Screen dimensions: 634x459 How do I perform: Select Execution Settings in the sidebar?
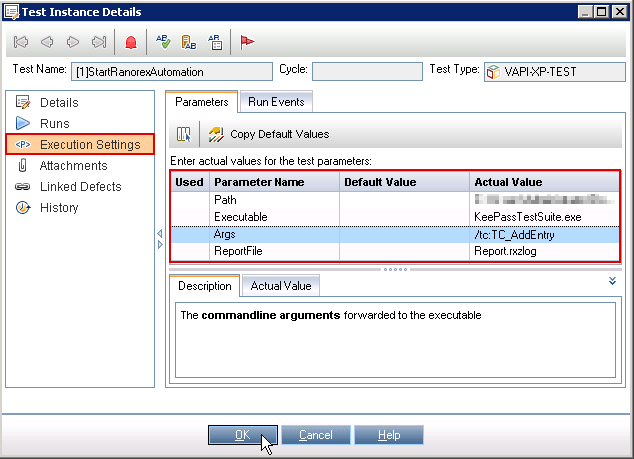(x=80, y=144)
